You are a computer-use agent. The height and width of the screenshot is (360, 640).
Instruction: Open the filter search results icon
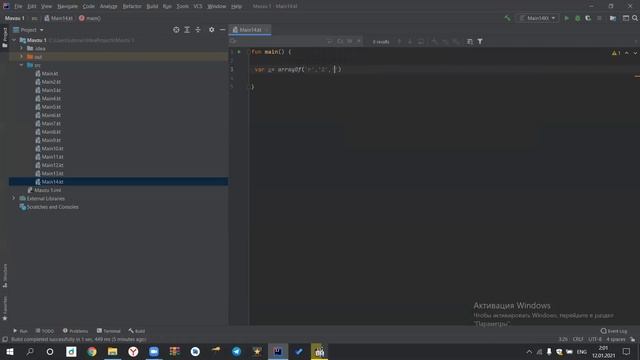point(480,42)
